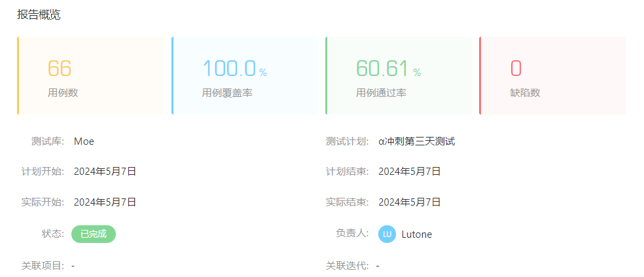Click the 关联项目 label
Viewport: 644px width, 277px height.
(x=43, y=266)
